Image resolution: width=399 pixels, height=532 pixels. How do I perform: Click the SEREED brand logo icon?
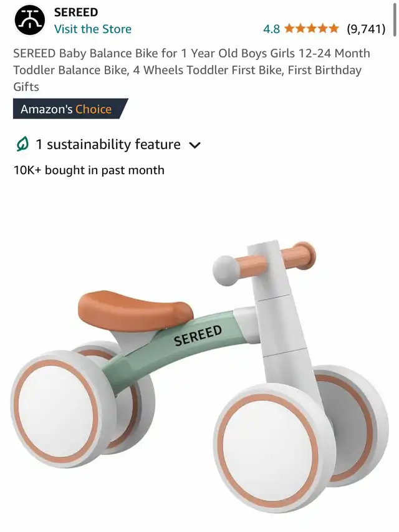pyautogui.click(x=29, y=21)
